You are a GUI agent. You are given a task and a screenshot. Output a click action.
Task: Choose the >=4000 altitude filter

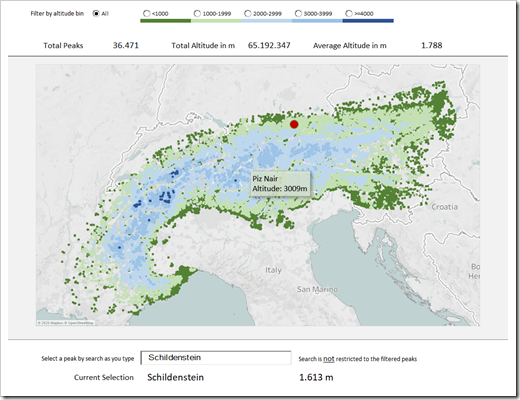click(x=349, y=14)
